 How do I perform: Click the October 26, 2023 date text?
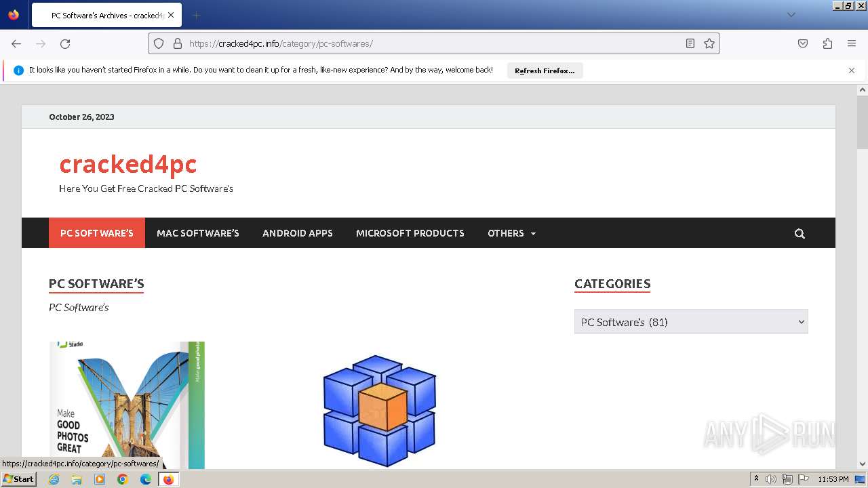coord(81,117)
